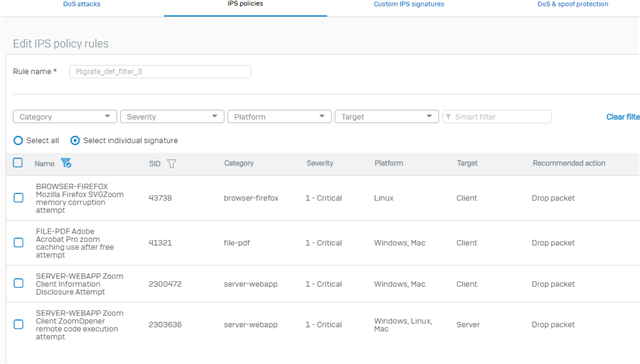This screenshot has width=640, height=364.
Task: Click the Smart filter funnel icon
Action: 448,117
